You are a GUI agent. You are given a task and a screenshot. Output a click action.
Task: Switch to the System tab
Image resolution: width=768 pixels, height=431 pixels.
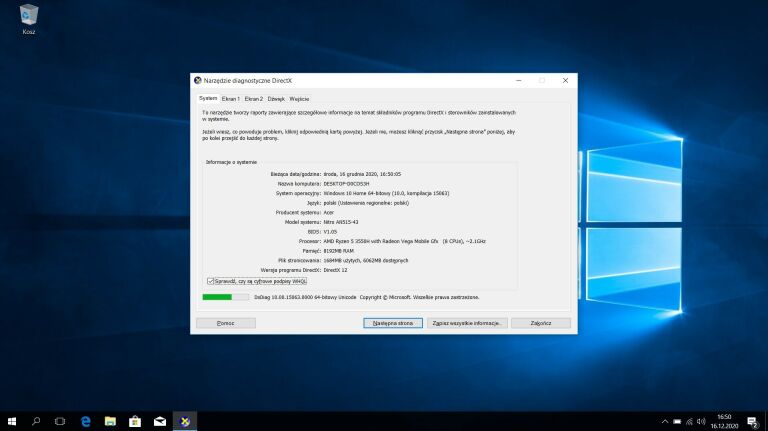pyautogui.click(x=208, y=98)
